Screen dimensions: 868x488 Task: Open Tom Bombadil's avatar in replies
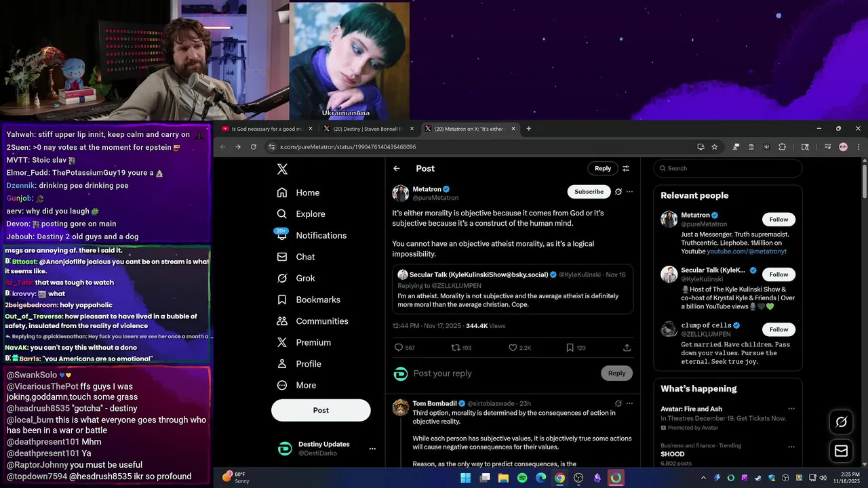pyautogui.click(x=401, y=407)
